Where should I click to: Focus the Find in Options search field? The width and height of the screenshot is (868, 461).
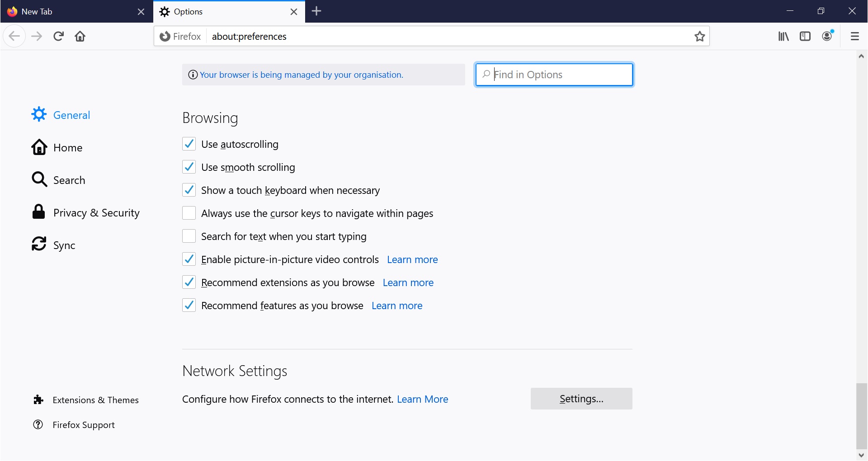click(x=554, y=75)
